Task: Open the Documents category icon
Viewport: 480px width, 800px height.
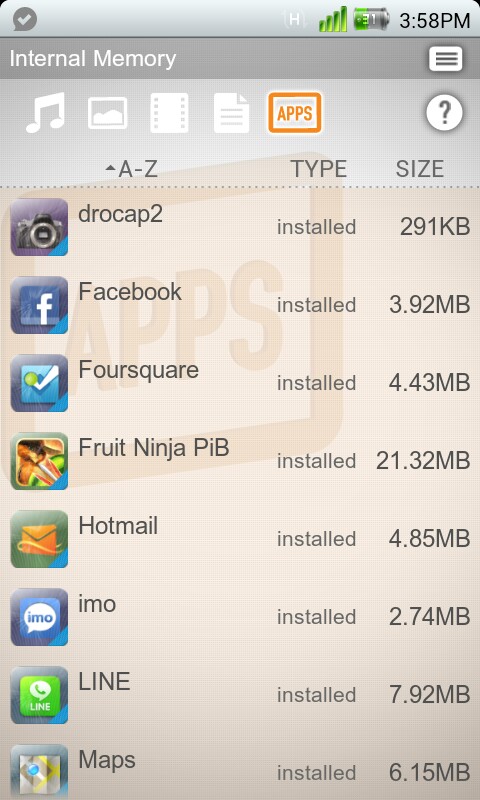Action: [x=232, y=113]
